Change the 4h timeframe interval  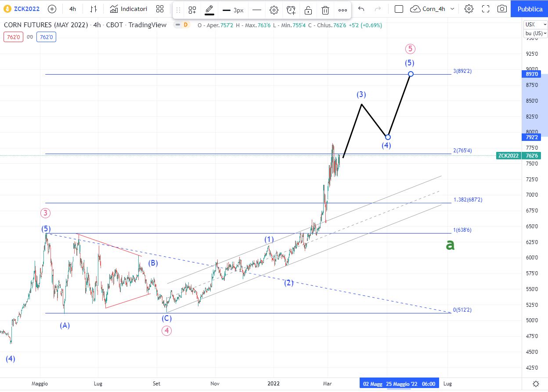72,9
